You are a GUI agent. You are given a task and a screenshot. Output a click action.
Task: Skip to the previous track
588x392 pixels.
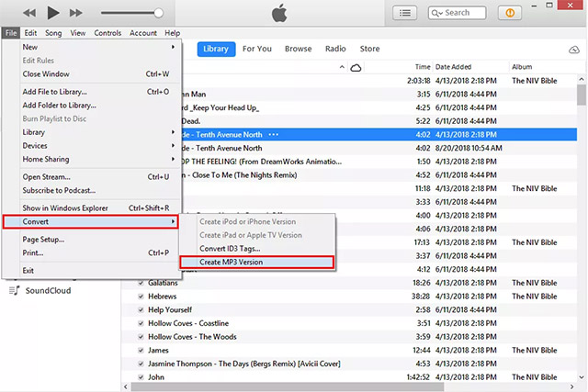28,13
